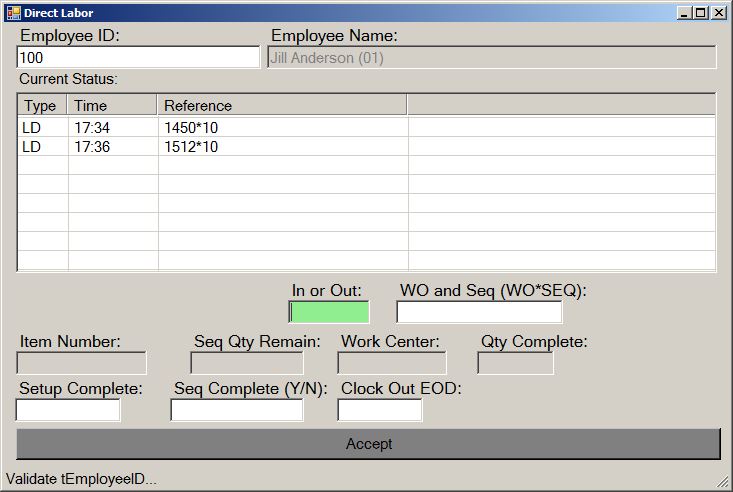Click the WO and Seq input field
Viewport: 733px width, 492px height.
[x=479, y=312]
